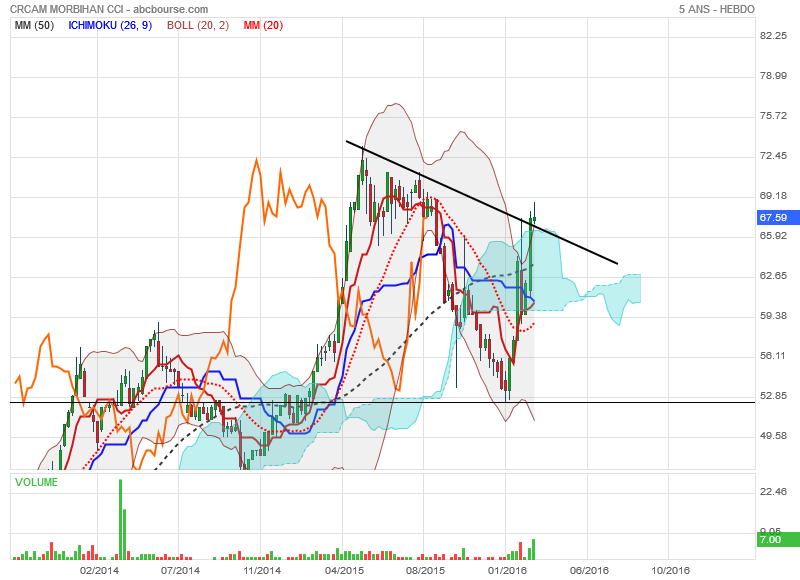Click the 49.58 price axis label

pos(773,436)
